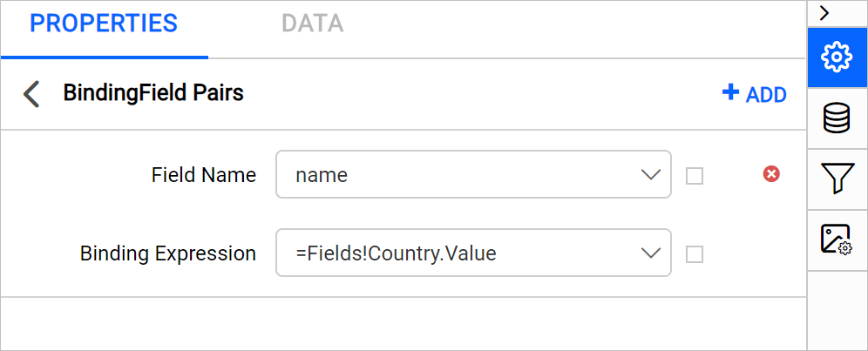
Task: Go back using the left arrow icon
Action: pos(32,94)
